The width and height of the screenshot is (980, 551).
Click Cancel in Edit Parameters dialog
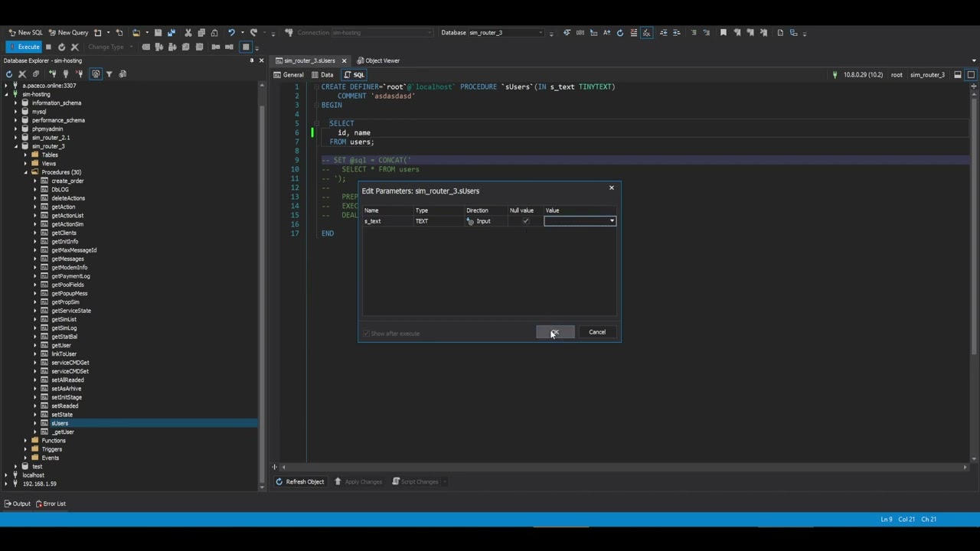596,332
